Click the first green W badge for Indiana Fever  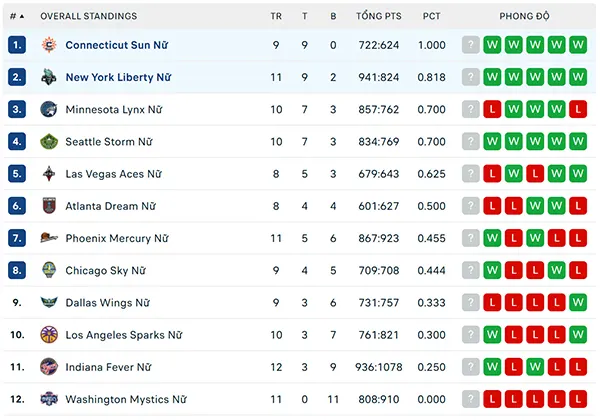tap(492, 367)
